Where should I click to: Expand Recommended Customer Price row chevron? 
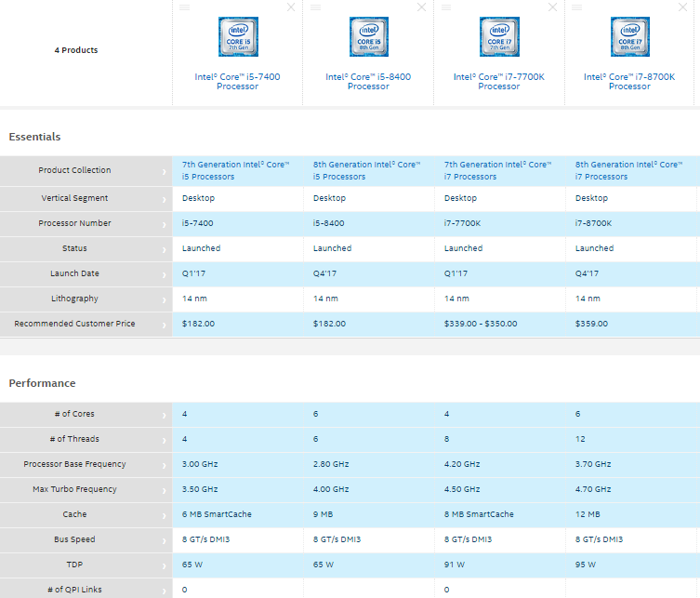click(x=165, y=326)
